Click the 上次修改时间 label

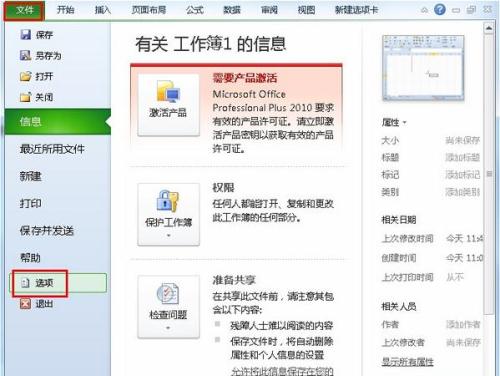tap(407, 238)
